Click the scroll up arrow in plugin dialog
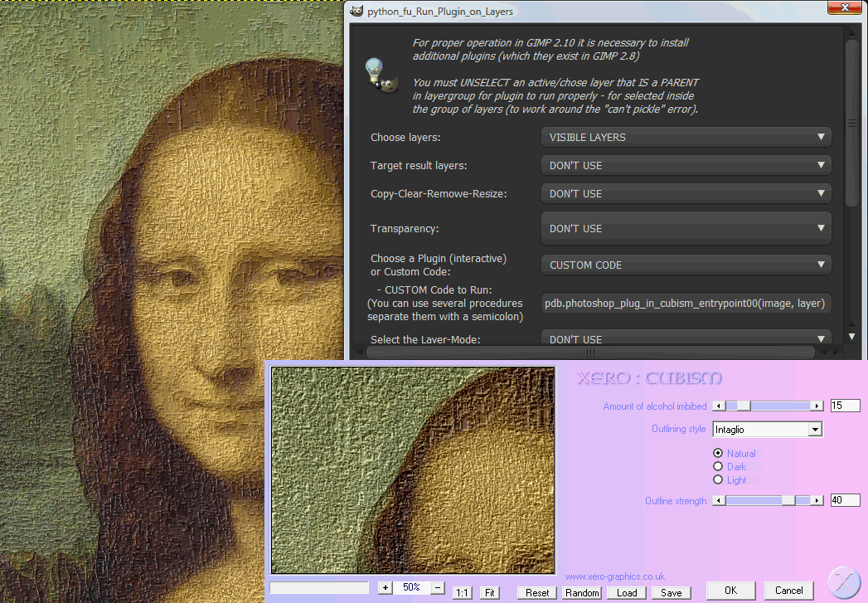The height and width of the screenshot is (603, 868). [x=852, y=32]
